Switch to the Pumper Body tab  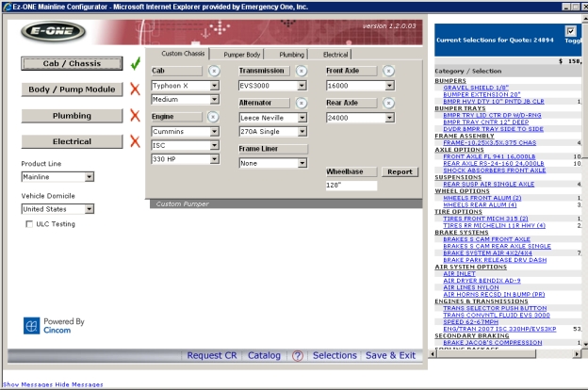point(242,55)
